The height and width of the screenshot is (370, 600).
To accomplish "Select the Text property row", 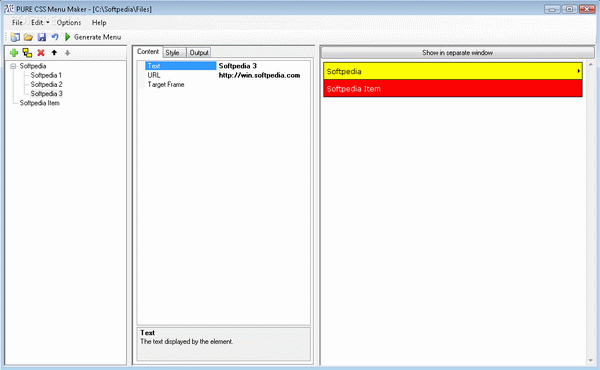I will (181, 66).
